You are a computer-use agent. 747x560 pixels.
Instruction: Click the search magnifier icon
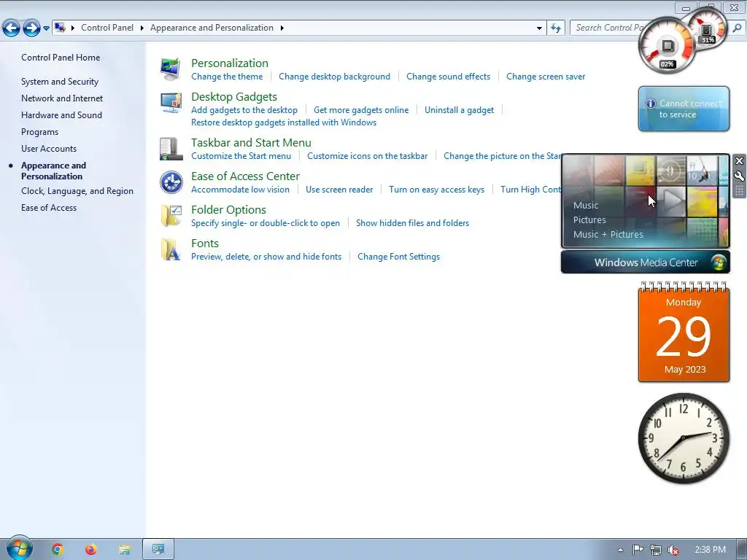point(737,28)
